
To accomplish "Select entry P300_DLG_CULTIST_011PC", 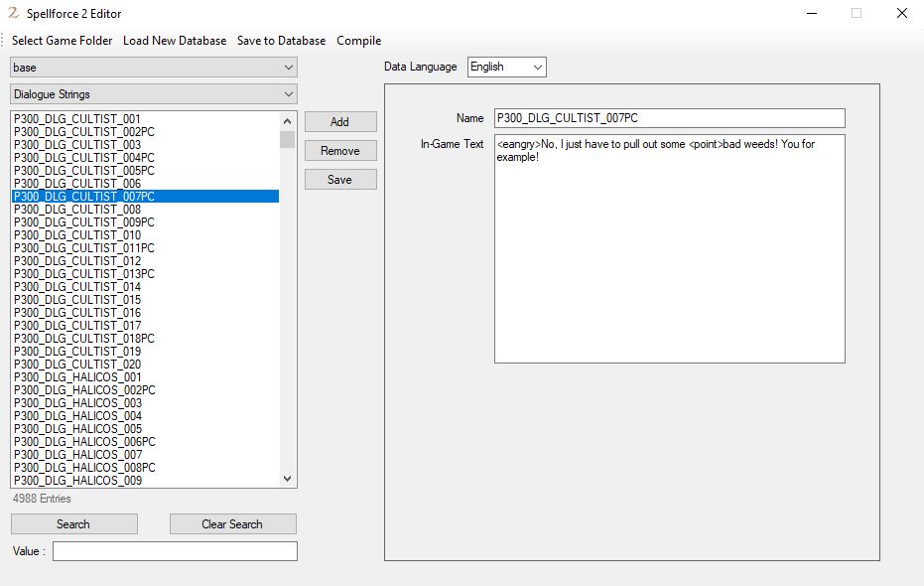I will pyautogui.click(x=145, y=248).
